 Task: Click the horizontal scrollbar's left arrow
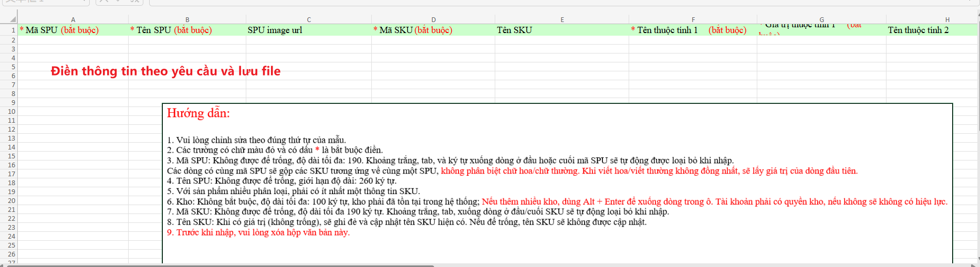pyautogui.click(x=3, y=265)
